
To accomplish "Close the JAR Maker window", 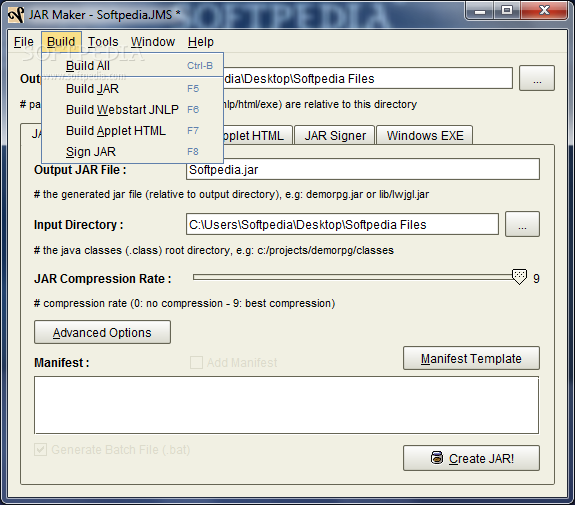I will pyautogui.click(x=545, y=11).
